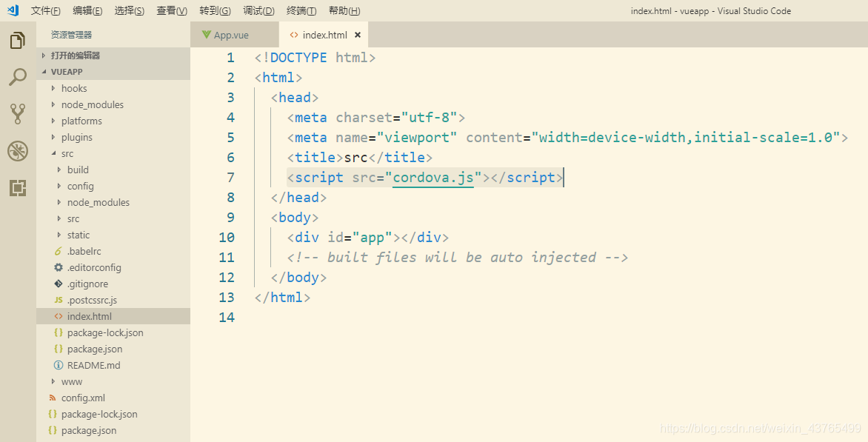
Task: Open the 终端(T) menu
Action: click(301, 10)
